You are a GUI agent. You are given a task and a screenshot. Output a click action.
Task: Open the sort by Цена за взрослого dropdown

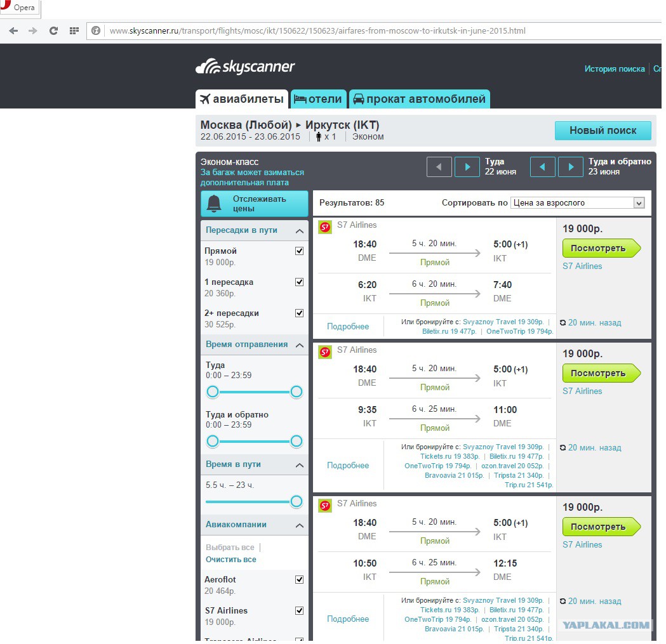click(578, 202)
